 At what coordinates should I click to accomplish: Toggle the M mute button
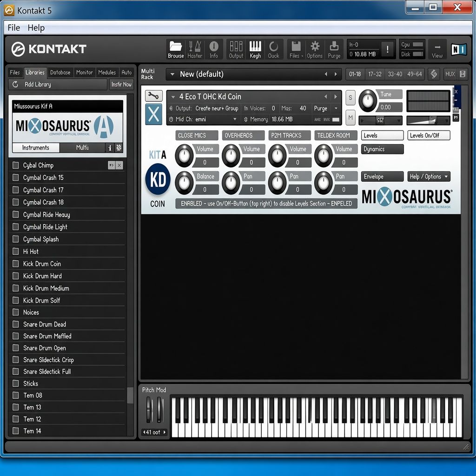click(350, 117)
